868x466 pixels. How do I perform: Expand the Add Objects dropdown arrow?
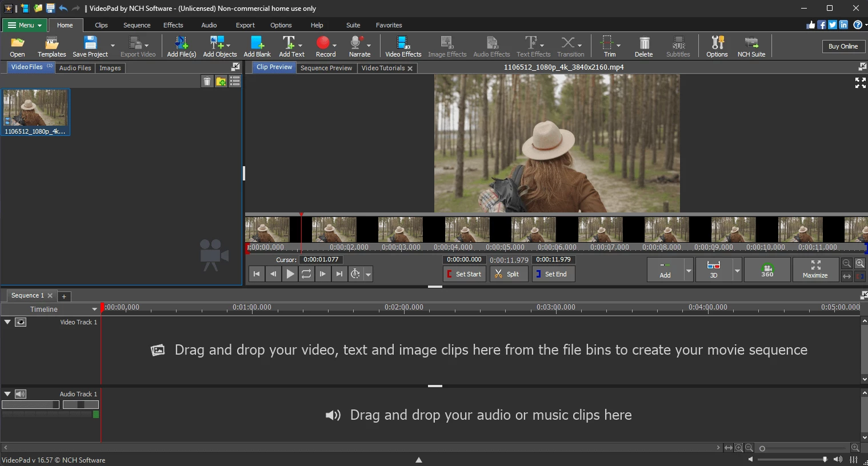(x=229, y=46)
